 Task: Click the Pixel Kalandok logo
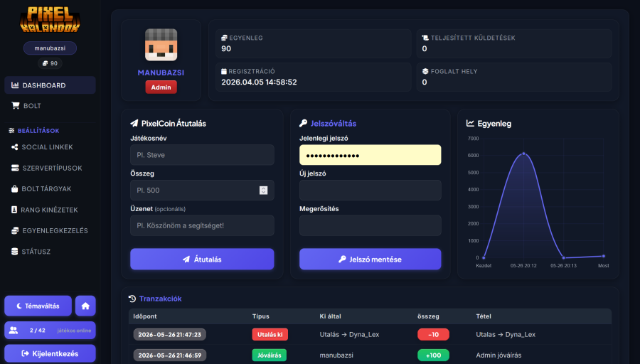[x=50, y=20]
